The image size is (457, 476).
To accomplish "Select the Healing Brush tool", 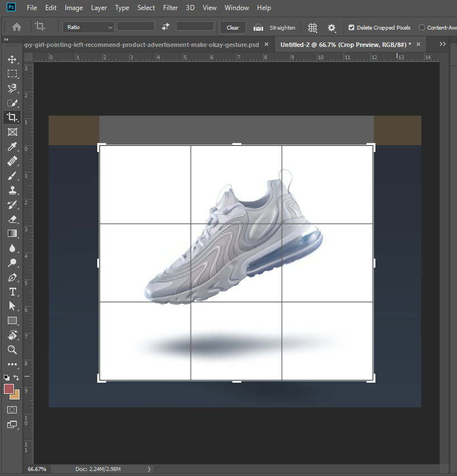I will [12, 161].
